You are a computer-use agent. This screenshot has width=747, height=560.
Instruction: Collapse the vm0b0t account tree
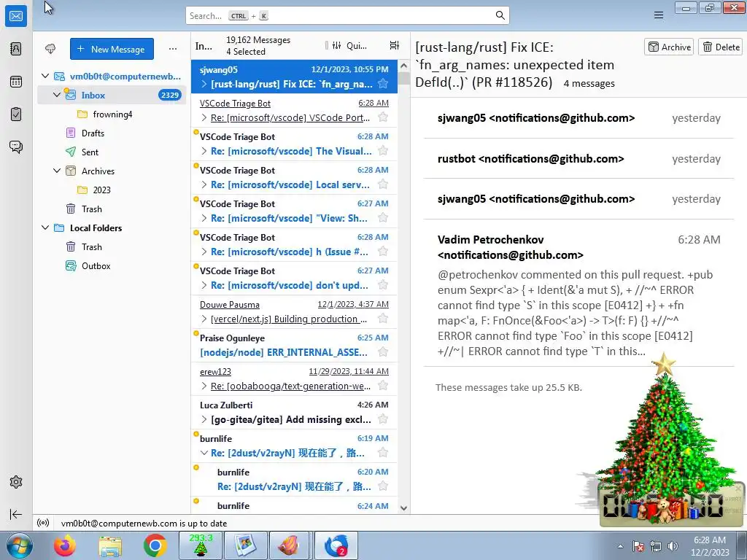45,76
